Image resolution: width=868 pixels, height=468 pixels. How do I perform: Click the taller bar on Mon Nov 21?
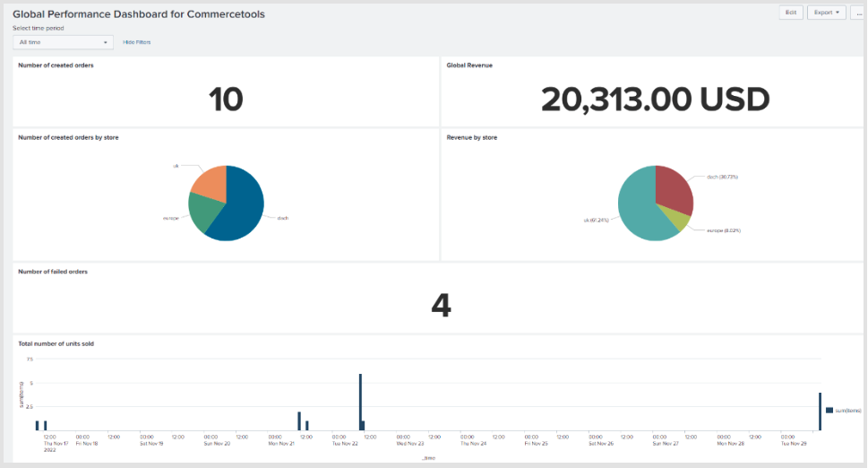pos(299,420)
